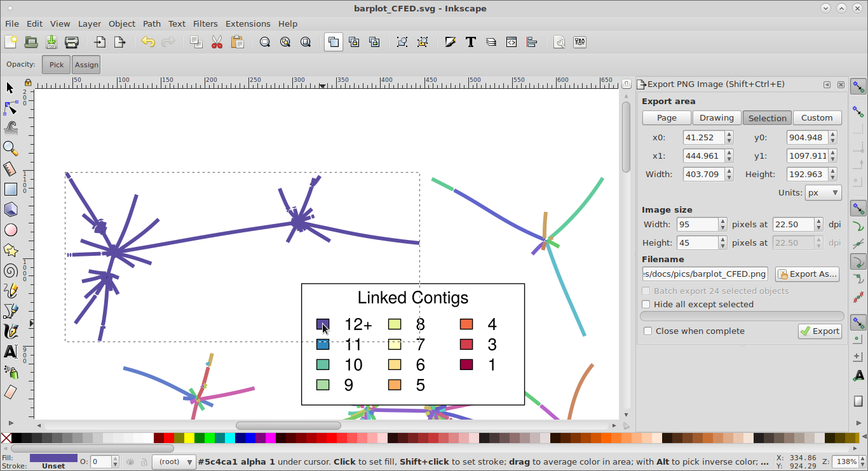Pick the orange swatch labeled 4 in legend
Screen dimensions: 868x471
466,324
